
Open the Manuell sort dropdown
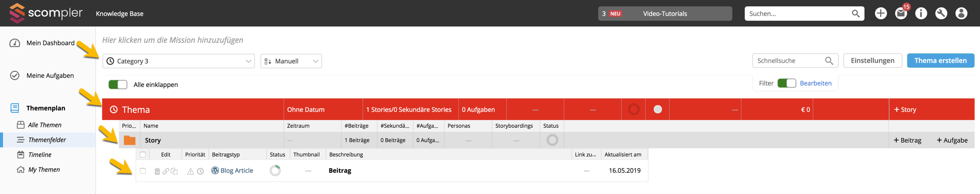click(x=291, y=61)
